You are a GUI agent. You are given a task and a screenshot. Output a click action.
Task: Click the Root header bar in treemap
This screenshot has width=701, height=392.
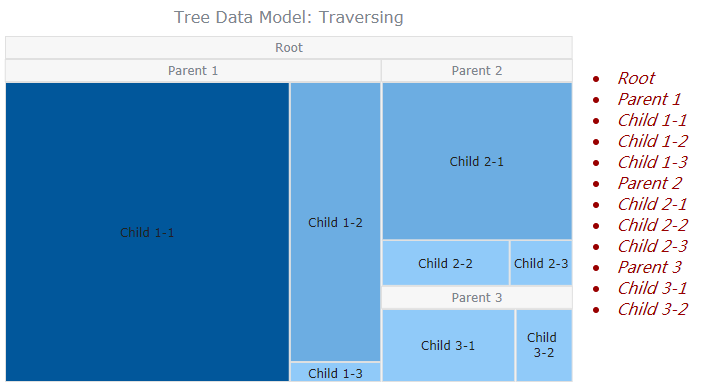(289, 47)
